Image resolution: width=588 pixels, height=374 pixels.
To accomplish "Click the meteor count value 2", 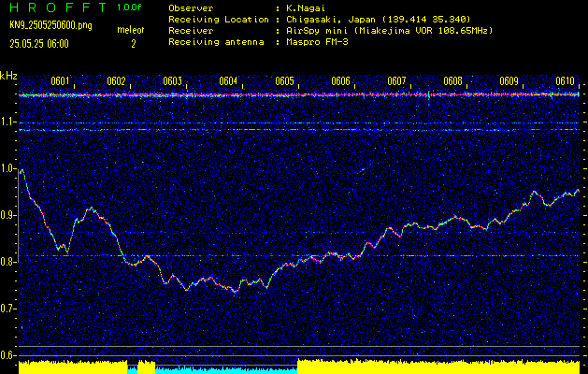I will [133, 44].
